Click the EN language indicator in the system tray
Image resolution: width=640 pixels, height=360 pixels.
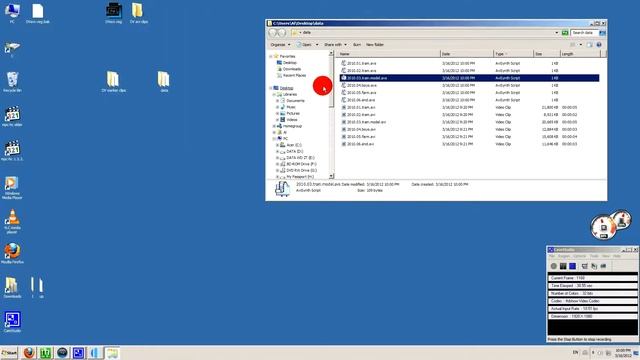coord(576,352)
